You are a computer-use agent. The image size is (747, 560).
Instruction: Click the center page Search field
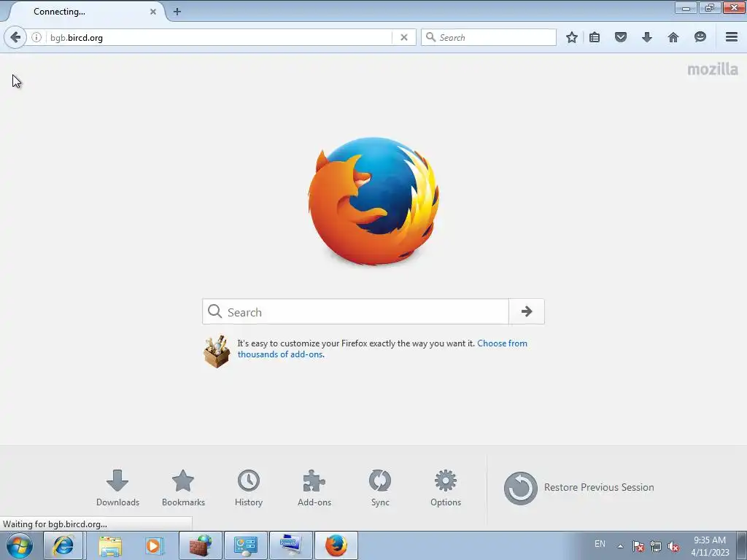point(355,311)
